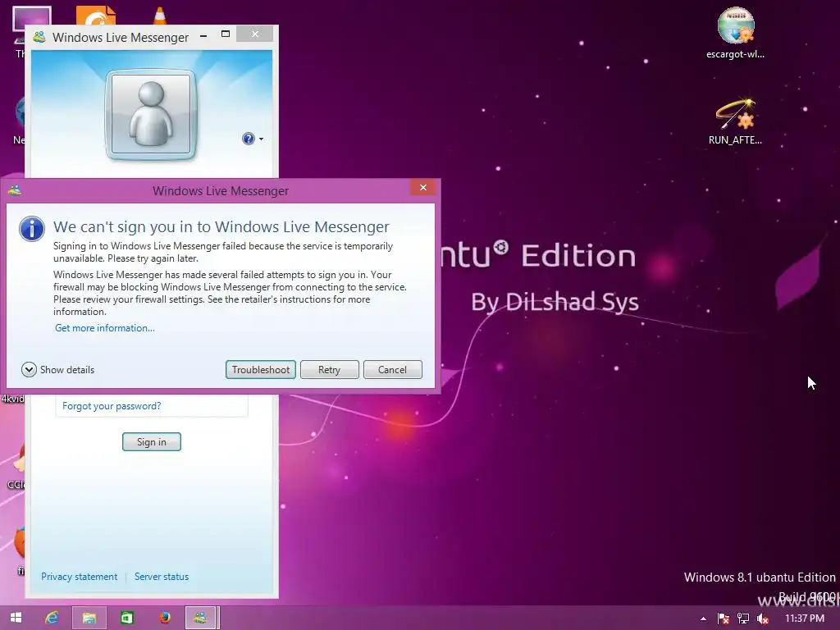Click the heading We can't sign you in

click(221, 227)
